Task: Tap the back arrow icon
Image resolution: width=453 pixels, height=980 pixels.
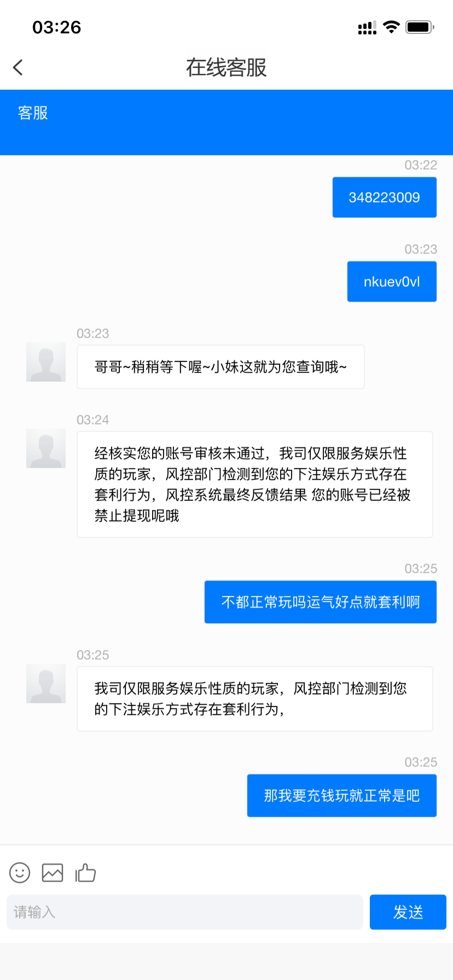Action: (x=18, y=67)
